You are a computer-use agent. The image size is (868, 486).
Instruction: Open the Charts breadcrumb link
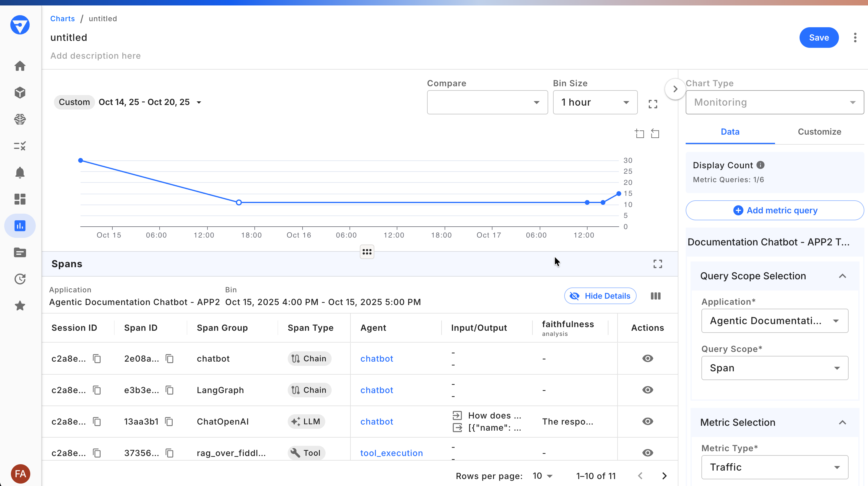pos(62,18)
